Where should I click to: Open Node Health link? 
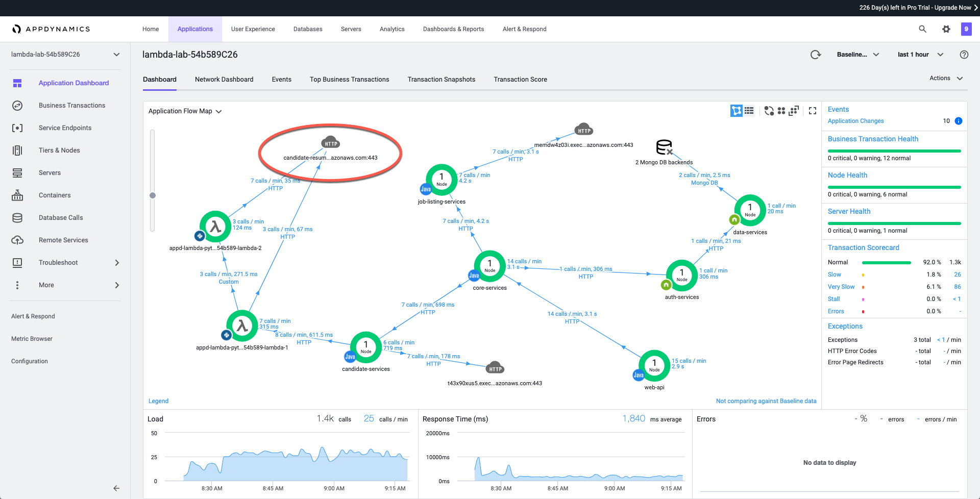(x=847, y=175)
